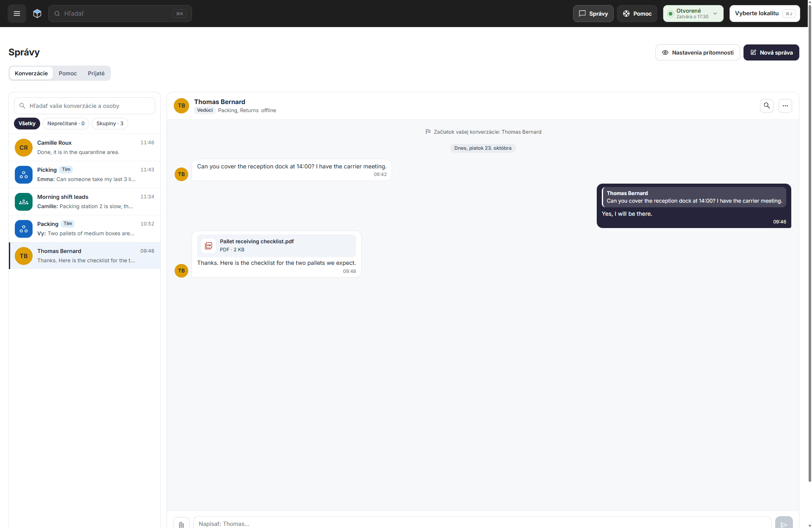Click the cube logo icon
Viewport: 812px width, 528px height.
coord(37,14)
